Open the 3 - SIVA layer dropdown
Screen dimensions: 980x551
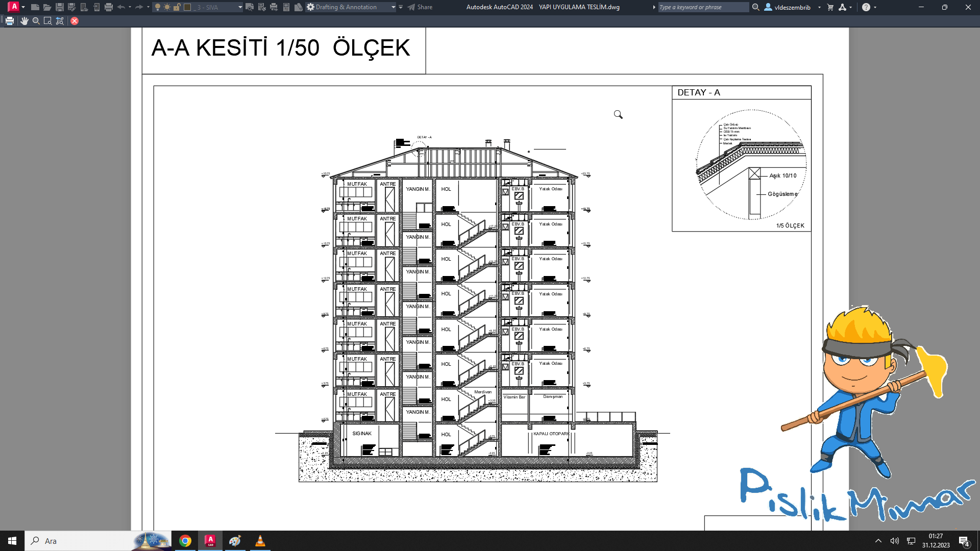(x=240, y=7)
